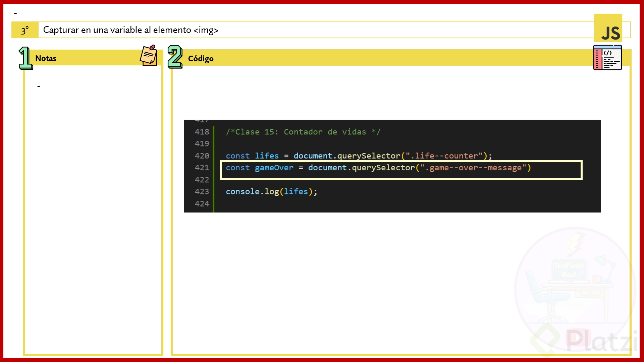Click line number 420 in the code
Image resolution: width=644 pixels, height=362 pixels.
[x=202, y=156]
